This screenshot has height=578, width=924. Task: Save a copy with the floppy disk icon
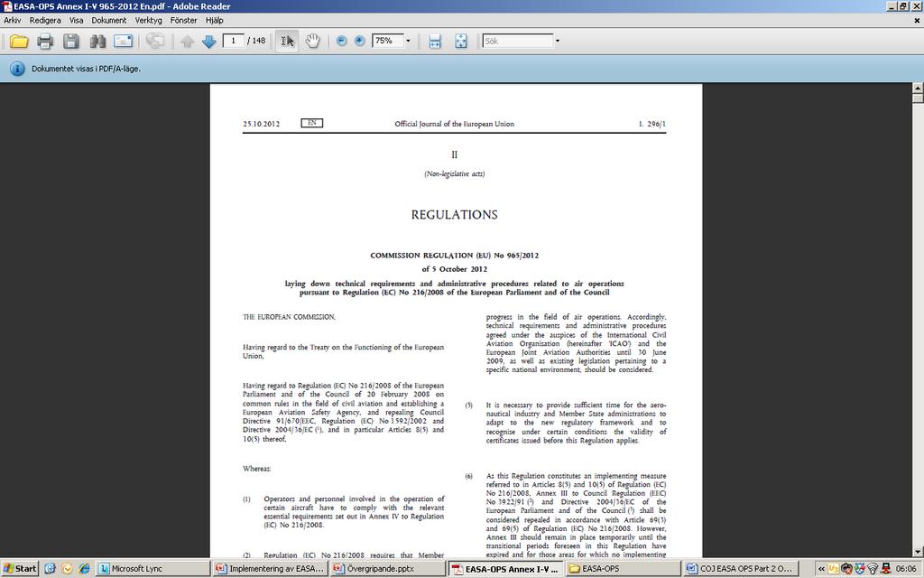click(x=71, y=42)
